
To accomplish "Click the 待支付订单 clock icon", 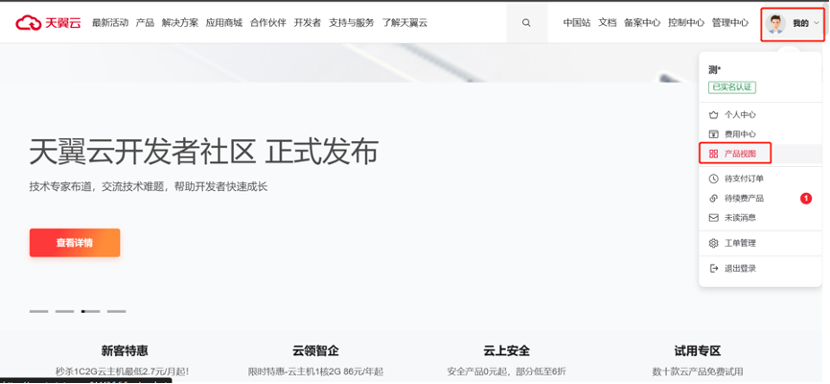I will pyautogui.click(x=714, y=178).
